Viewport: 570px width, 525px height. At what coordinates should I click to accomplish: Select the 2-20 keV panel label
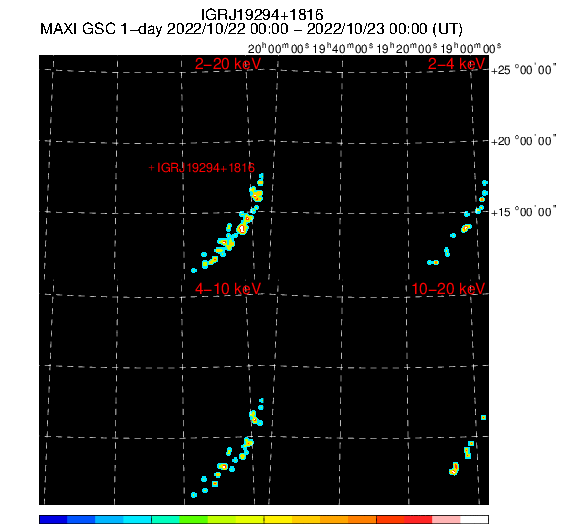click(228, 64)
